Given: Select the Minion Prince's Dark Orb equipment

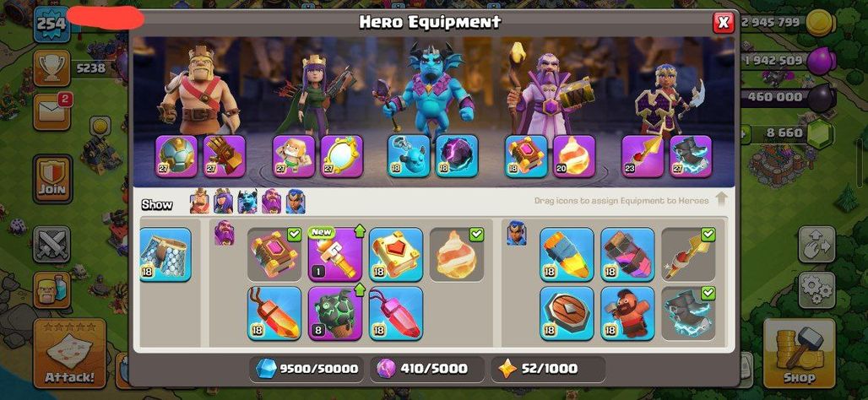Looking at the screenshot, I should coord(458,157).
